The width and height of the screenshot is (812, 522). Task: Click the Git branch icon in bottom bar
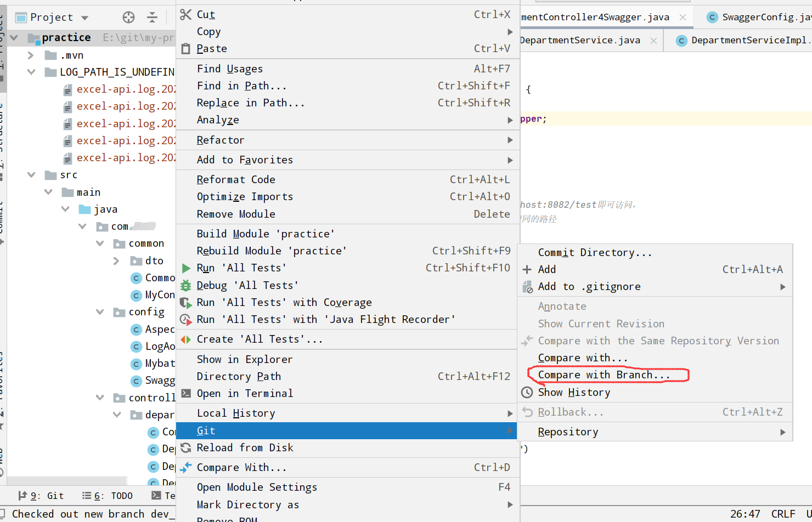coord(22,496)
